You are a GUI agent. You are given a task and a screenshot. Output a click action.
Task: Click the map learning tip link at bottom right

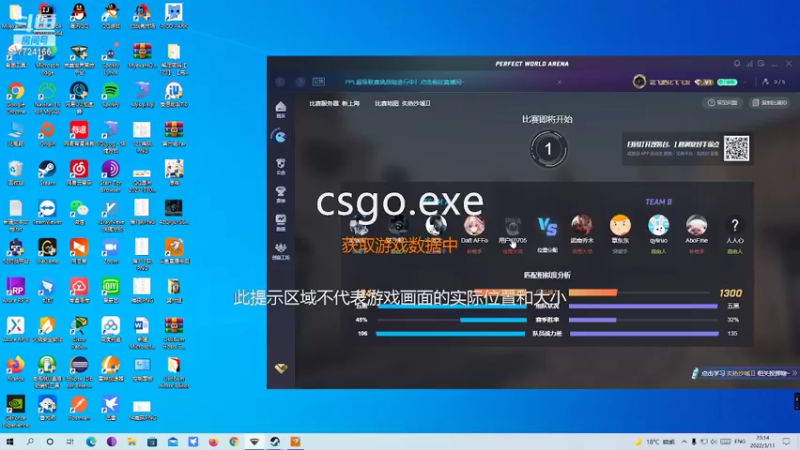tap(744, 373)
